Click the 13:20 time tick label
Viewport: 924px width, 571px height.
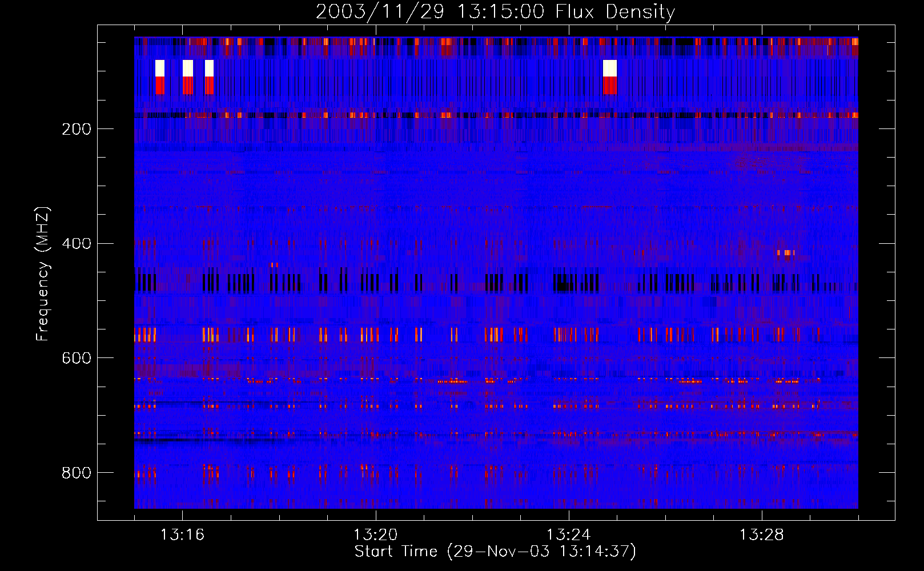pos(375,535)
